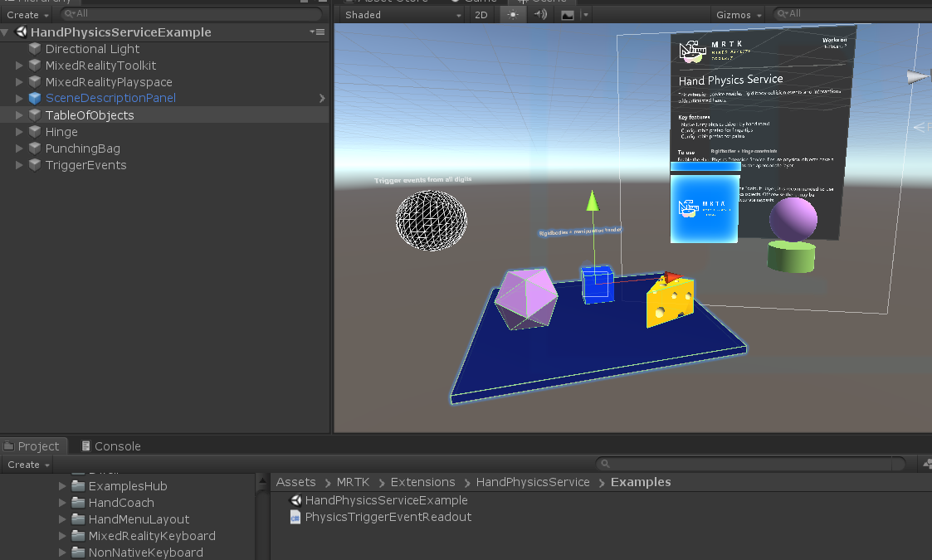The width and height of the screenshot is (932, 560).
Task: Click MixedRealityPlayspace cube icon
Action: pos(35,82)
